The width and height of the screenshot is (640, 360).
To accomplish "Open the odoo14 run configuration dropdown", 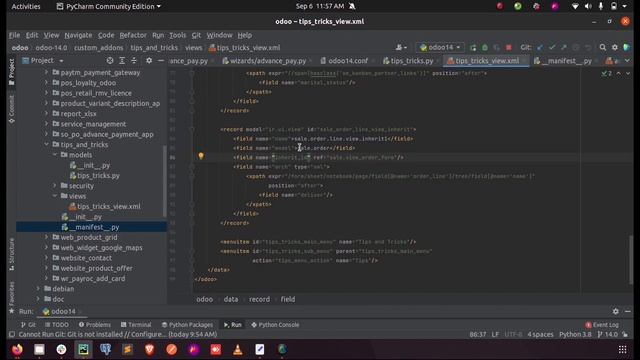I will 440,48.
